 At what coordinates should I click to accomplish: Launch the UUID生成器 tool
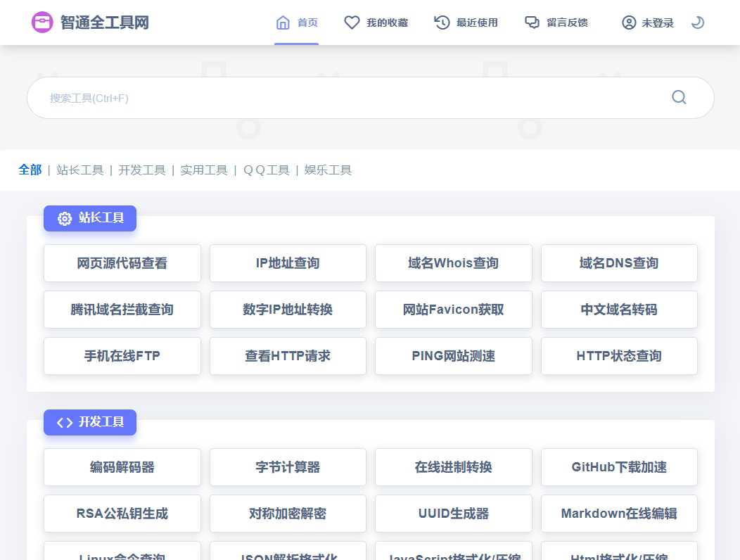(x=453, y=513)
